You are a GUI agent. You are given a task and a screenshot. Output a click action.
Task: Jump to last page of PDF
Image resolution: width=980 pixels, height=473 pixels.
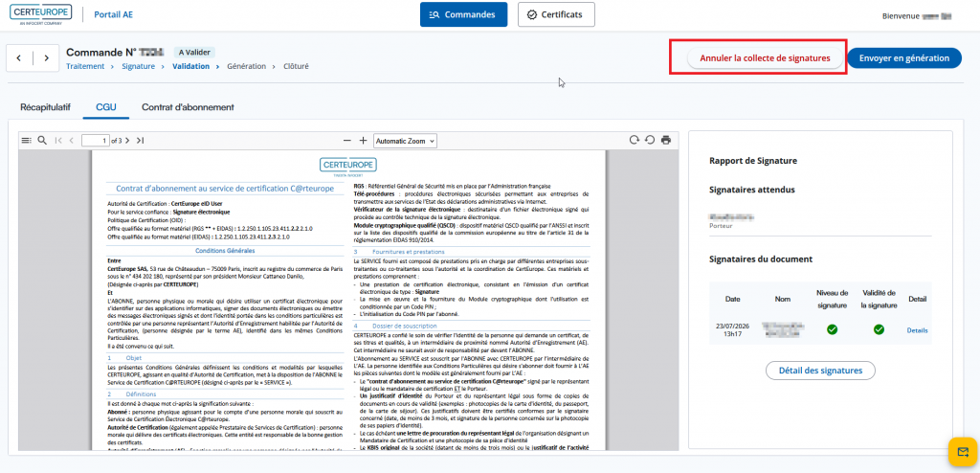coord(140,140)
